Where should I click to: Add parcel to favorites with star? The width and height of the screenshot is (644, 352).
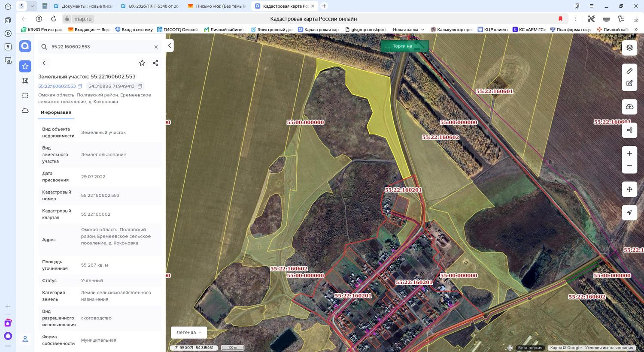coord(142,63)
